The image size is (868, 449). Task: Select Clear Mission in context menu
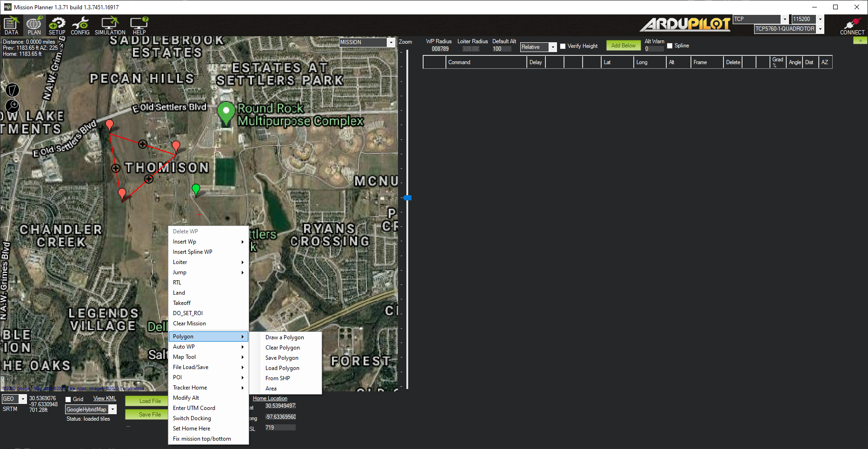coord(189,324)
